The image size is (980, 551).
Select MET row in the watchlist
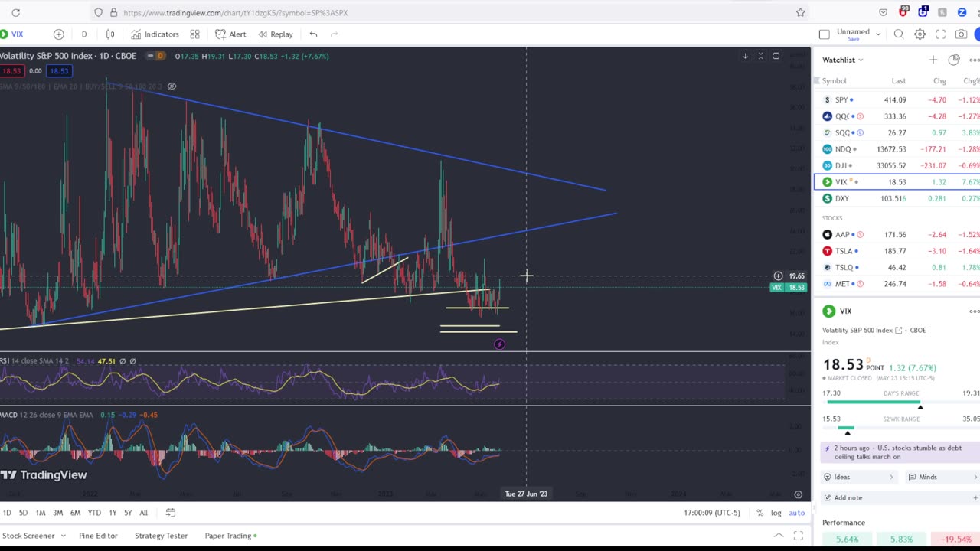tap(897, 284)
